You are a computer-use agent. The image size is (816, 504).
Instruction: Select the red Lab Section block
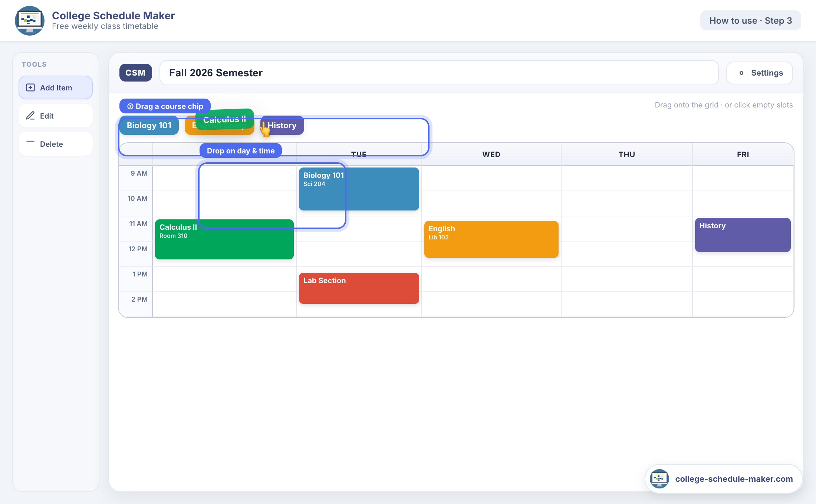(x=359, y=288)
